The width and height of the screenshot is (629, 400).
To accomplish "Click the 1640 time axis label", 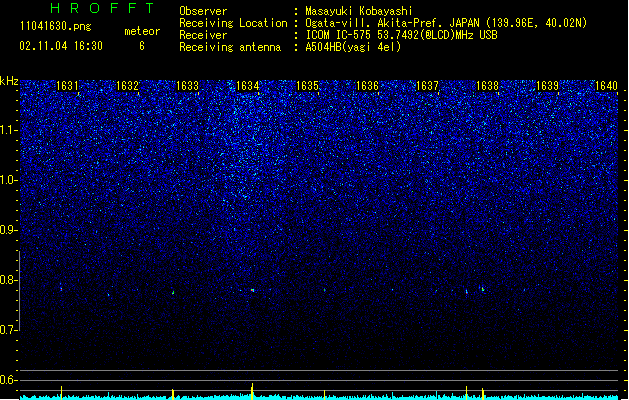I will pos(607,86).
